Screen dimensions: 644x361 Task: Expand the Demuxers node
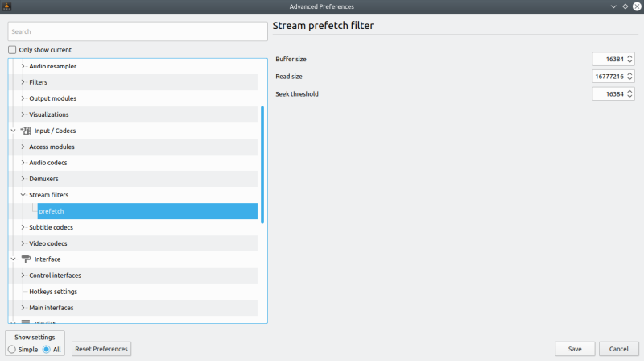(x=23, y=179)
